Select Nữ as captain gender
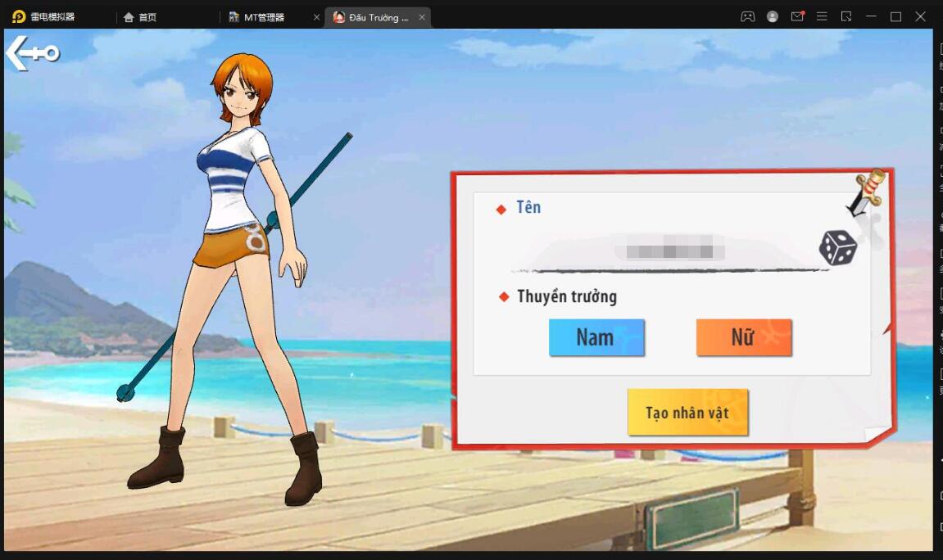Image resolution: width=943 pixels, height=560 pixels. click(x=743, y=337)
